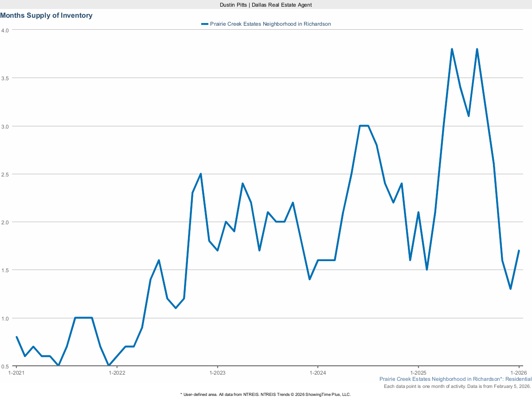Image resolution: width=532 pixels, height=399 pixels.
Task: Click the NTREIS Trends copyright text
Action: [x=265, y=394]
